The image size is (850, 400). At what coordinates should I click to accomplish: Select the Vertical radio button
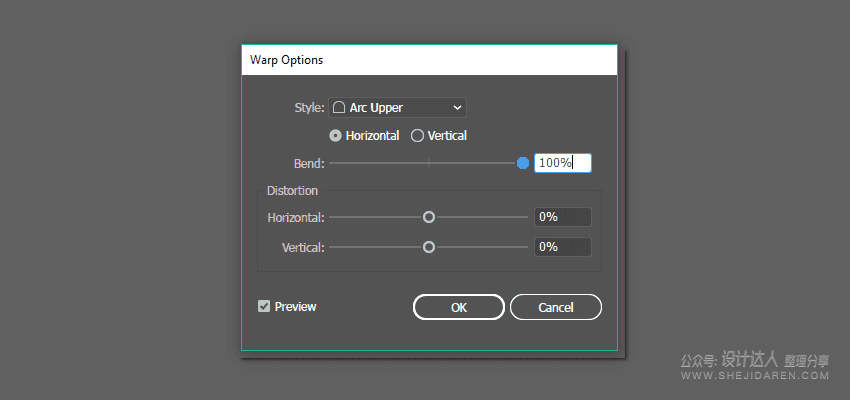(x=417, y=136)
